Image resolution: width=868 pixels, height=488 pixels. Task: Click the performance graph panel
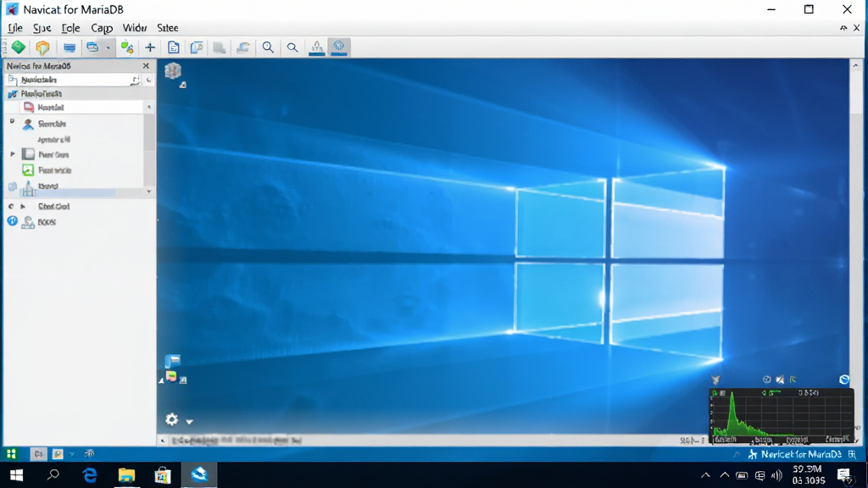[x=782, y=416]
